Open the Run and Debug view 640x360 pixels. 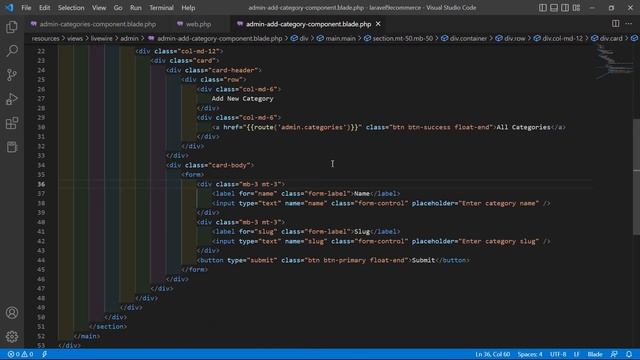pyautogui.click(x=12, y=99)
